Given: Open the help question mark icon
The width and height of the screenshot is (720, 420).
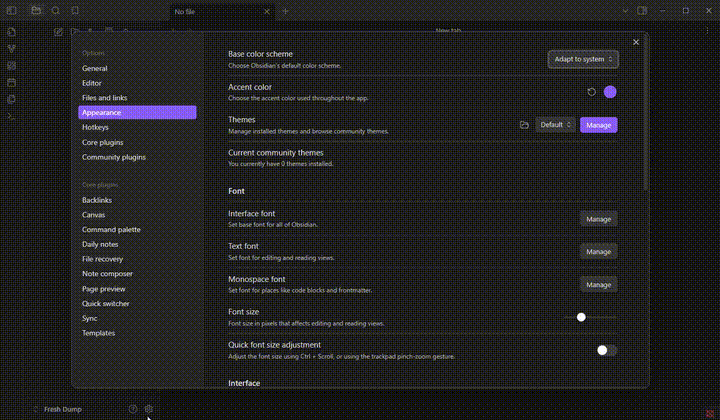Looking at the screenshot, I should click(x=133, y=409).
